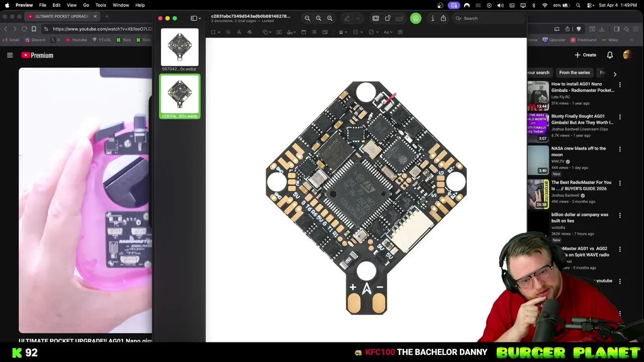Open a new browser tab with plus

pos(107,16)
